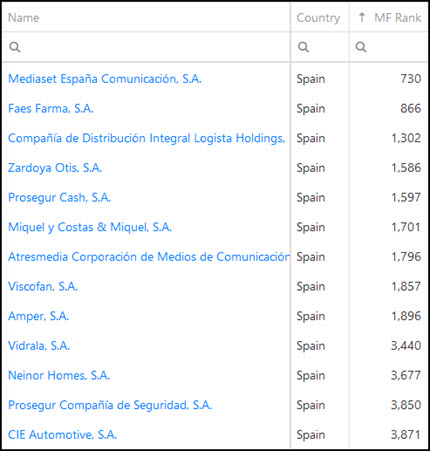This screenshot has width=430, height=451.
Task: Click the ascending sort arrow beside MF Rank
Action: [x=362, y=17]
